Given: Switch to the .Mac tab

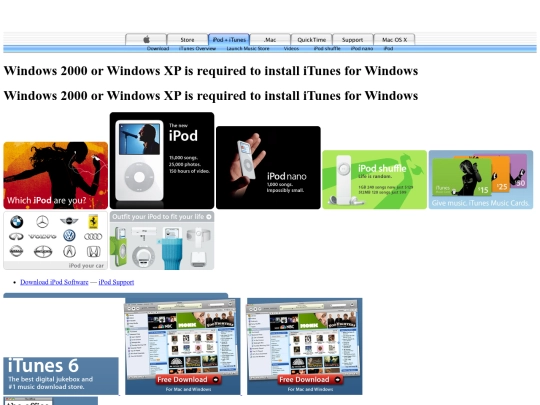Looking at the screenshot, I should click(270, 40).
